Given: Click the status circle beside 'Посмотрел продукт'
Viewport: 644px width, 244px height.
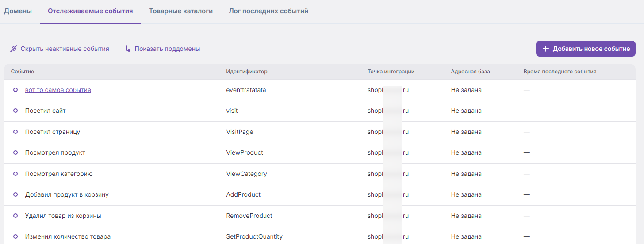Looking at the screenshot, I should click(x=15, y=152).
